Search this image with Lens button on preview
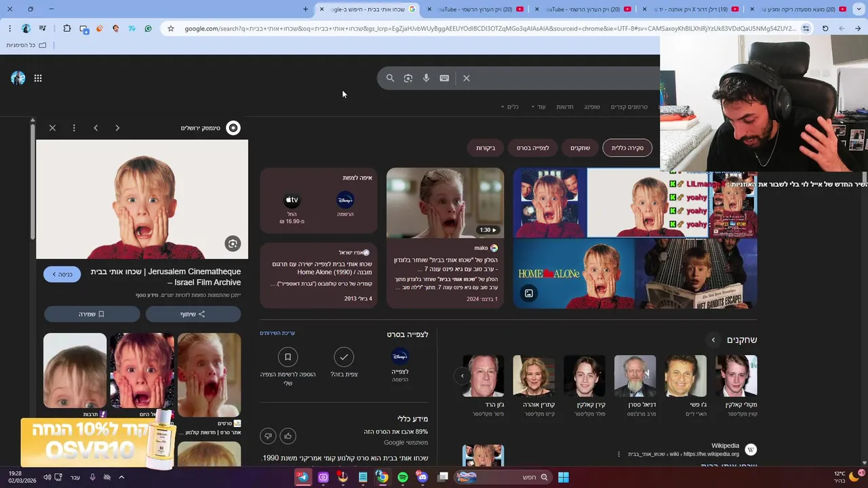The image size is (868, 488). [233, 244]
